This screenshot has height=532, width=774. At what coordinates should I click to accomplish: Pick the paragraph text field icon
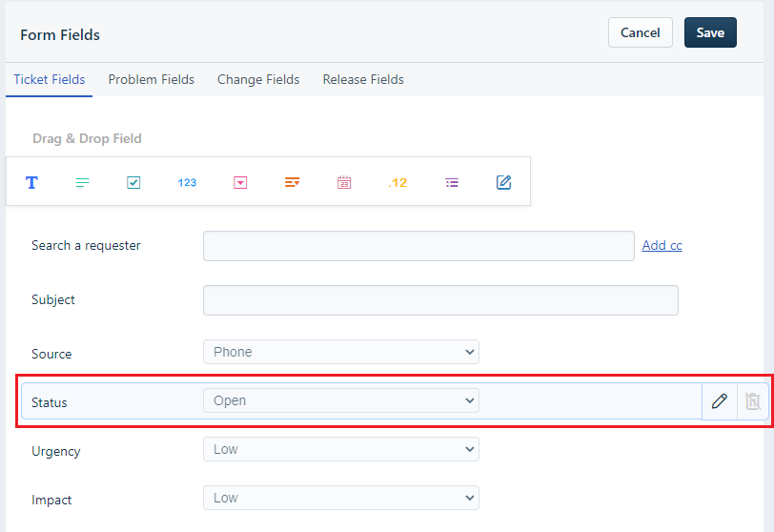pyautogui.click(x=82, y=183)
